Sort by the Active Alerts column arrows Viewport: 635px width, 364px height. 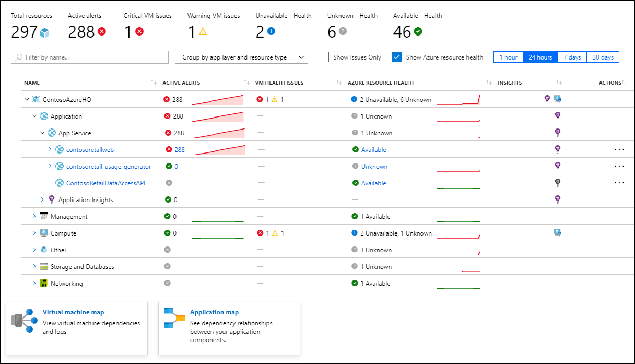tap(246, 83)
